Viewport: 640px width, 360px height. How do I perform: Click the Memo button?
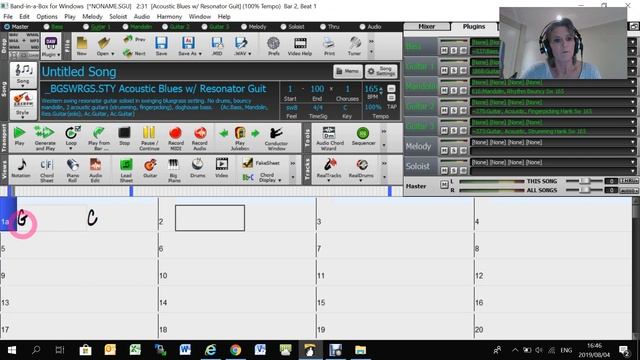click(x=348, y=71)
